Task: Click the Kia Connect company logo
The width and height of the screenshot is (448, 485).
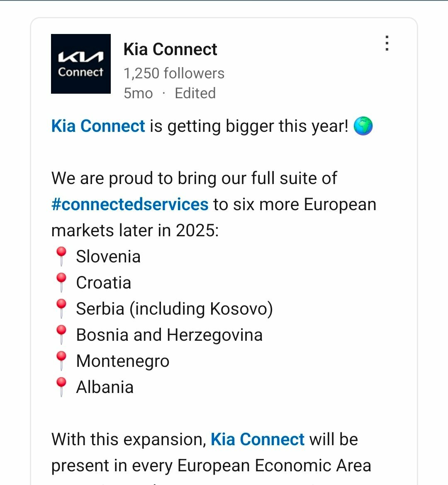Action: tap(81, 64)
